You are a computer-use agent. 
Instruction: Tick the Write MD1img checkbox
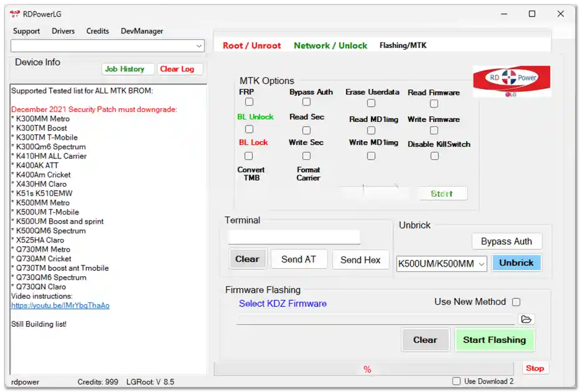click(x=371, y=156)
